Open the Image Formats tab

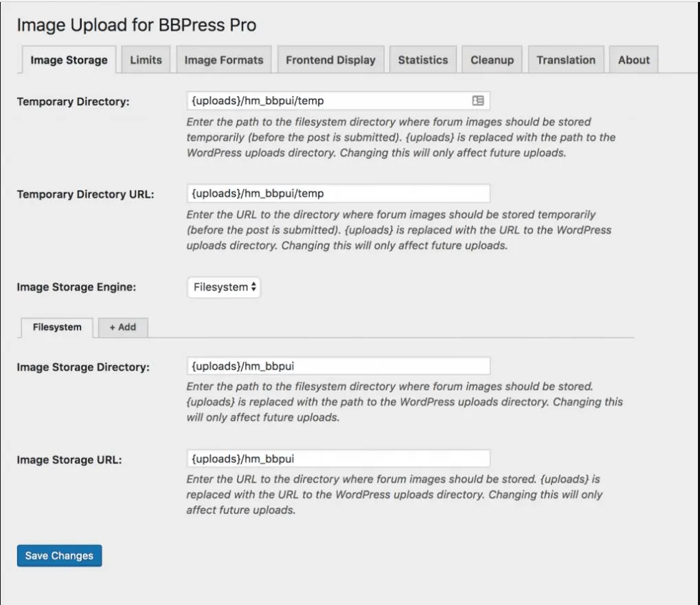[x=224, y=60]
